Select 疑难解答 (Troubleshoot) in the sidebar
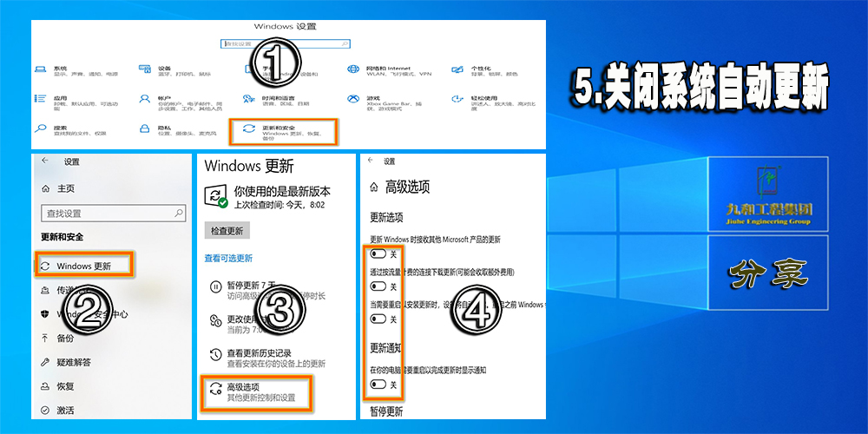Viewport: 868px width, 434px height. pyautogui.click(x=67, y=363)
